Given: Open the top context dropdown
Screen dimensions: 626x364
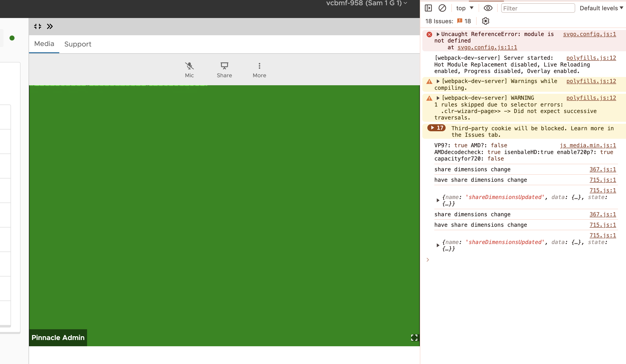Looking at the screenshot, I should [x=465, y=8].
